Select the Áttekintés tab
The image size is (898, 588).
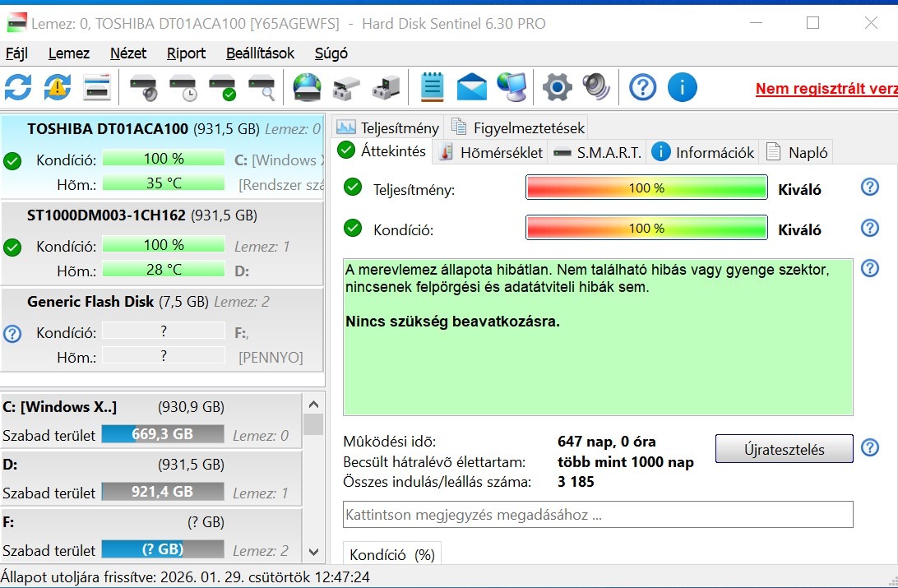point(382,151)
